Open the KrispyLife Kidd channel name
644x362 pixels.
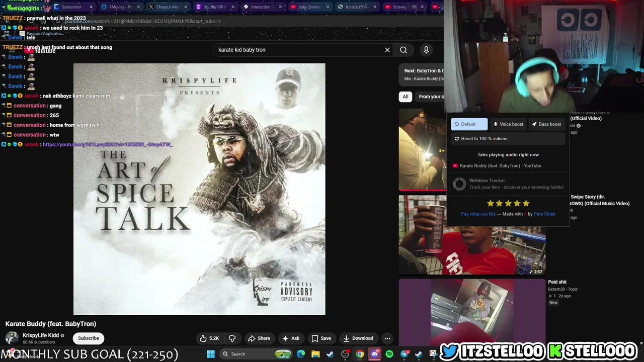pos(41,335)
